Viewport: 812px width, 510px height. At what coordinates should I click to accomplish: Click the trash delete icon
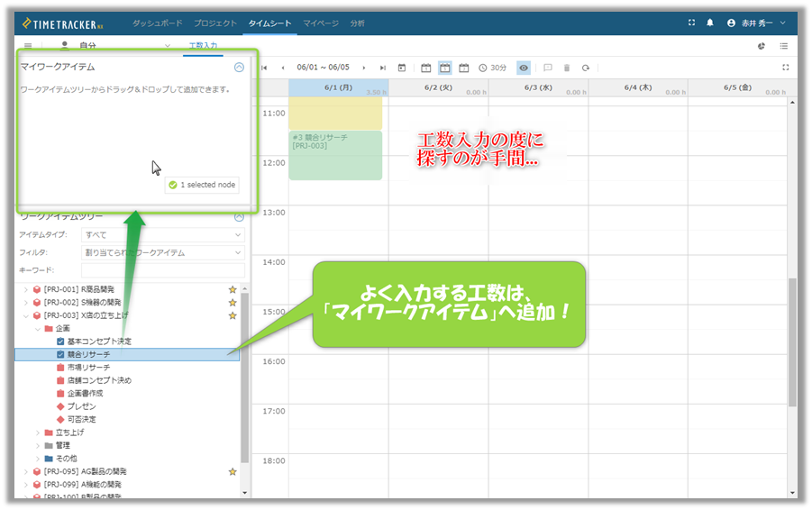[x=567, y=68]
